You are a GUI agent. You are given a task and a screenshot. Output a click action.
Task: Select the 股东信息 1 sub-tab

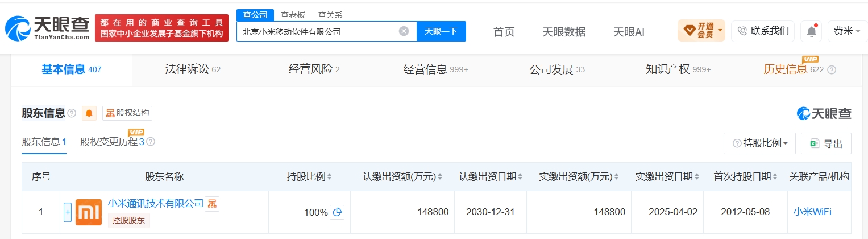click(44, 142)
